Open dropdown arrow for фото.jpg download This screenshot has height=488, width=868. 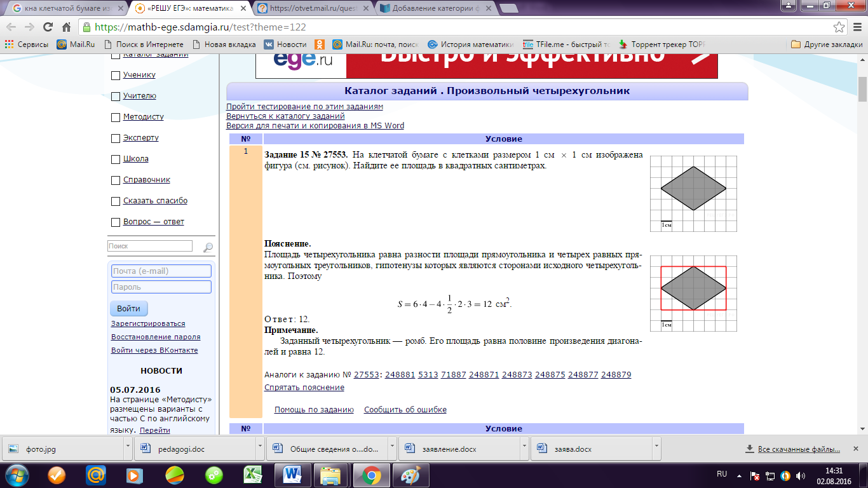click(128, 449)
